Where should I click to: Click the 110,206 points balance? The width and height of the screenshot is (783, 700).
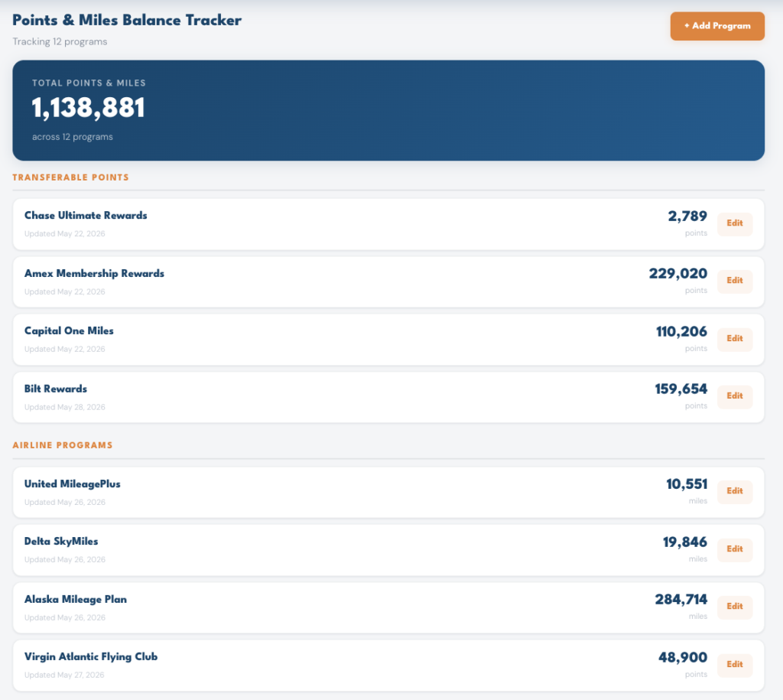tap(681, 332)
